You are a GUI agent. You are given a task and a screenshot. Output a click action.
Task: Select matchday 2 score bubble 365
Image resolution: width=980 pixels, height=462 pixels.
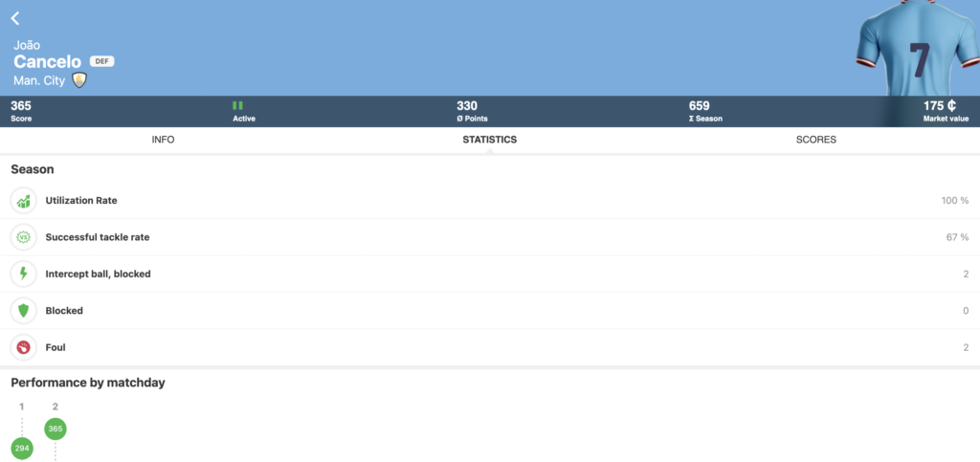(x=56, y=429)
